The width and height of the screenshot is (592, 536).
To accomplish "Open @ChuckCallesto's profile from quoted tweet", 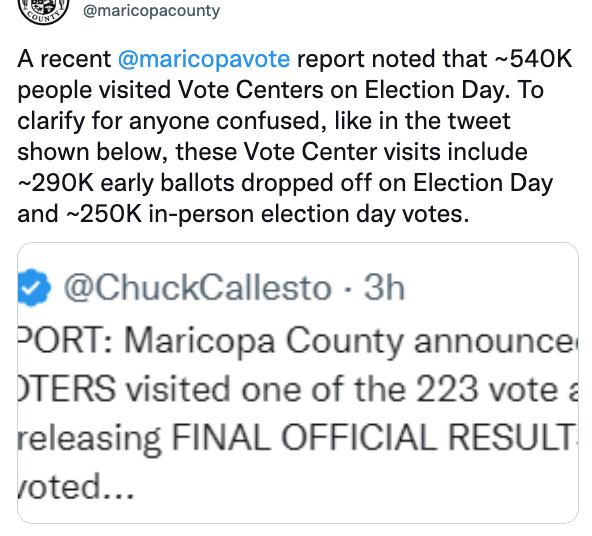I will (198, 288).
